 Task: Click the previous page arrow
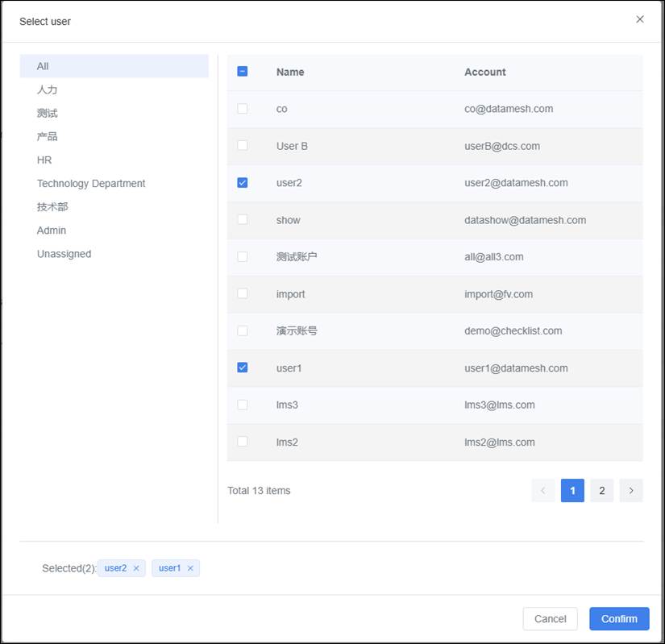coord(543,490)
